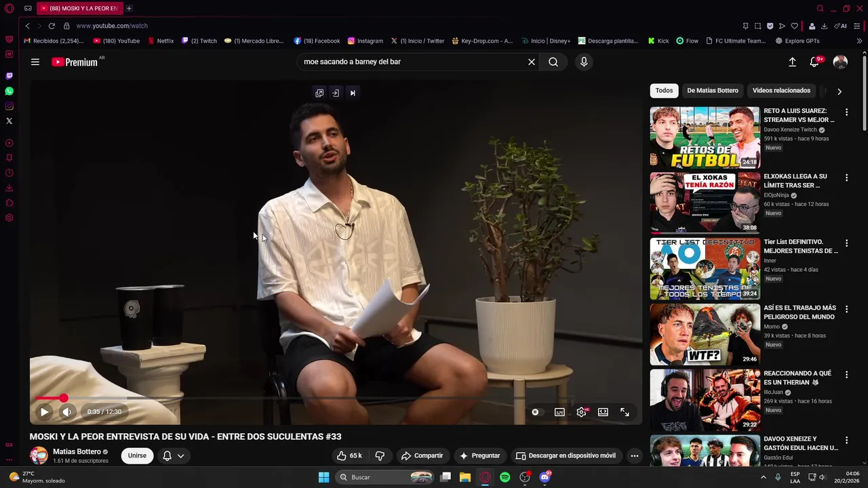
Task: Mute the video volume
Action: tap(66, 411)
